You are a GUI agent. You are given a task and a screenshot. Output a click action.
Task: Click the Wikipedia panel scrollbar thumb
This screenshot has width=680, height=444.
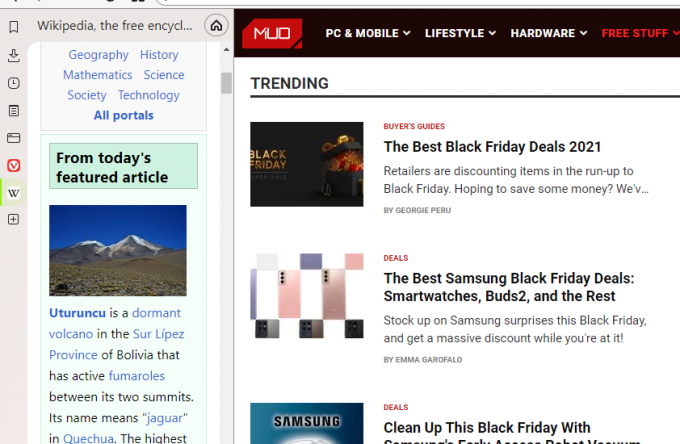[x=226, y=83]
